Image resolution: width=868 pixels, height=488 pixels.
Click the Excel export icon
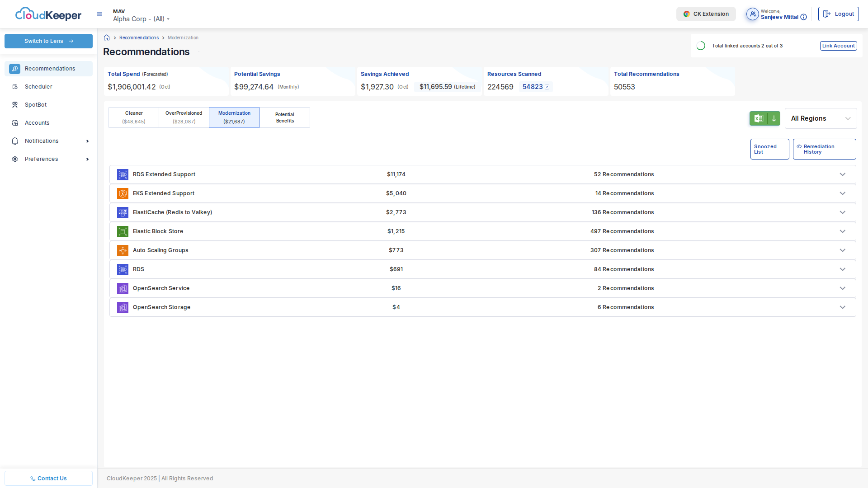[759, 118]
